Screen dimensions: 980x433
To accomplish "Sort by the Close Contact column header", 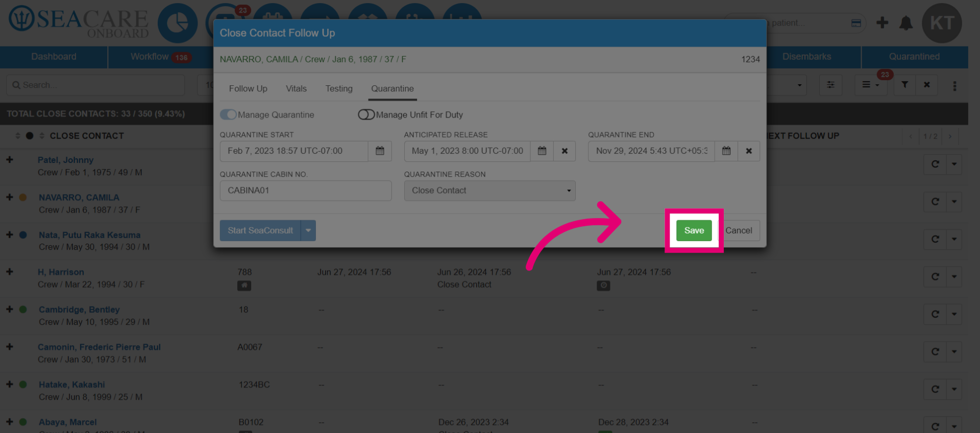I will tap(86, 136).
